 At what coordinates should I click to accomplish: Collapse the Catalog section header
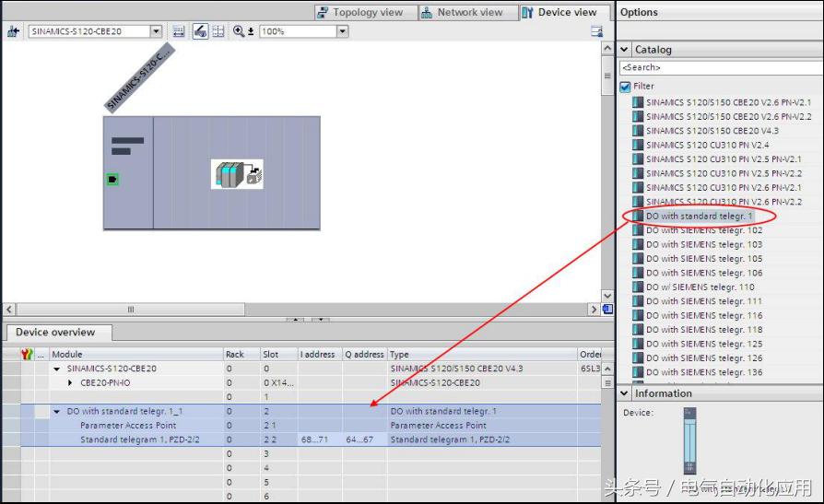tap(625, 50)
